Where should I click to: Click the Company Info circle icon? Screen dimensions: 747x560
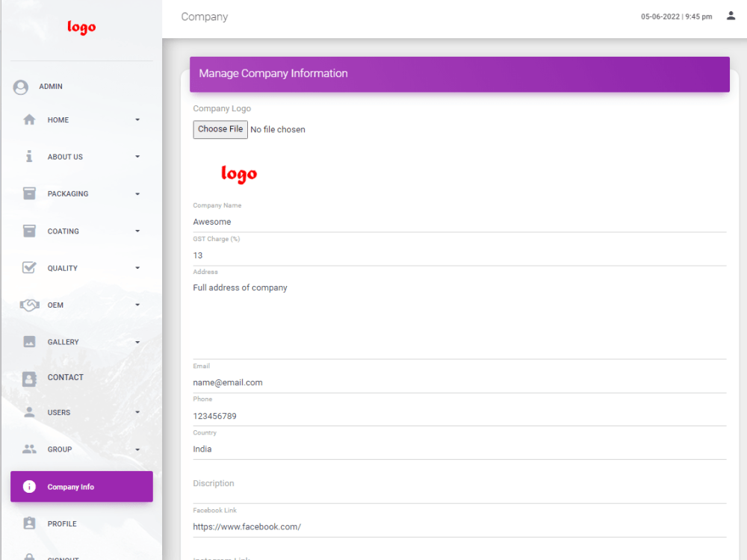point(30,486)
